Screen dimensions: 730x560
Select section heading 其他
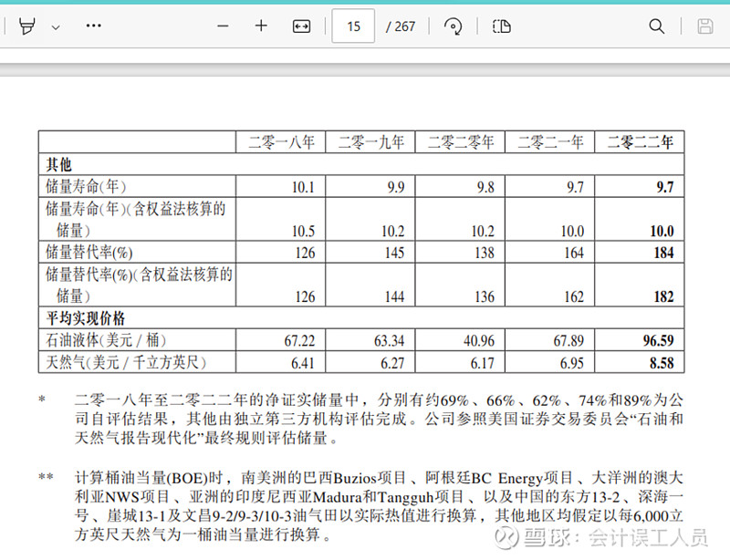click(58, 164)
